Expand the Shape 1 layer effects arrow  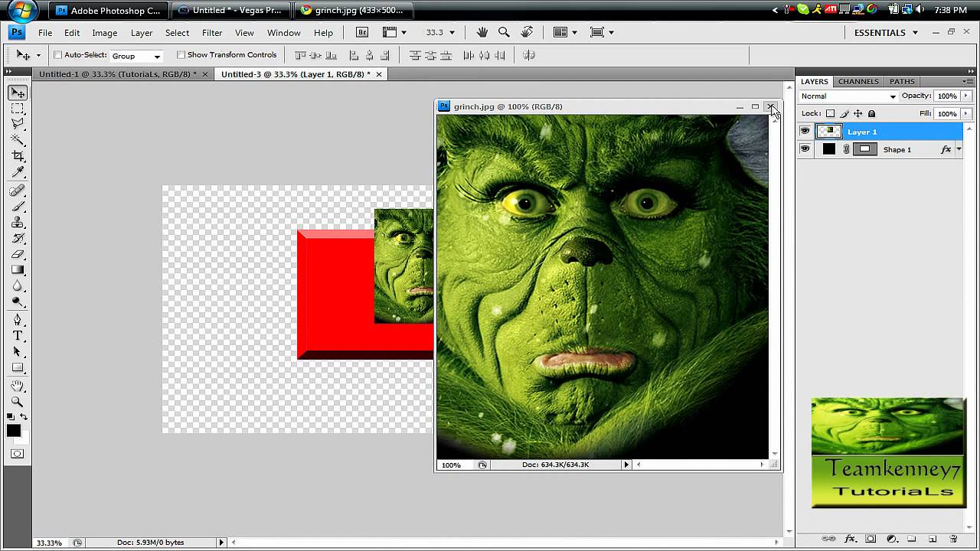(959, 149)
